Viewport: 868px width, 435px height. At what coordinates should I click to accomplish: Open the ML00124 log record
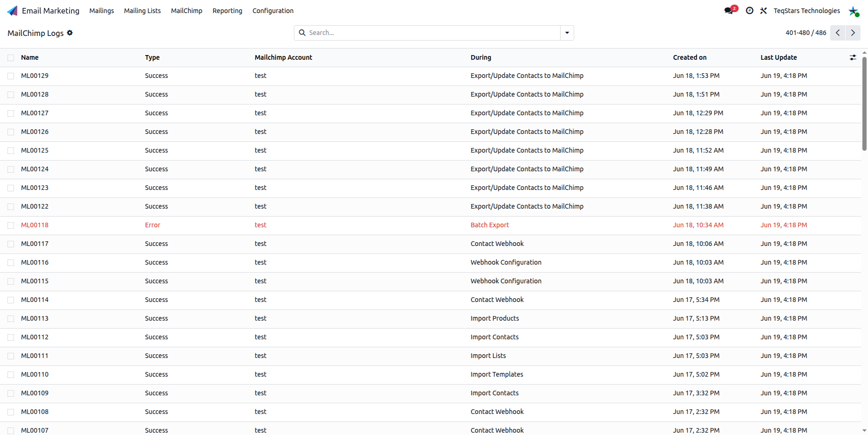coord(35,169)
